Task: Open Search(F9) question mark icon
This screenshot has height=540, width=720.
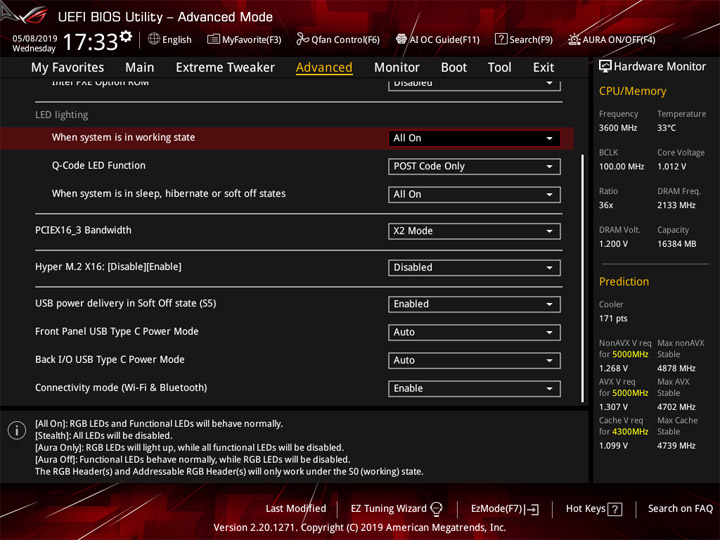Action: coord(501,39)
